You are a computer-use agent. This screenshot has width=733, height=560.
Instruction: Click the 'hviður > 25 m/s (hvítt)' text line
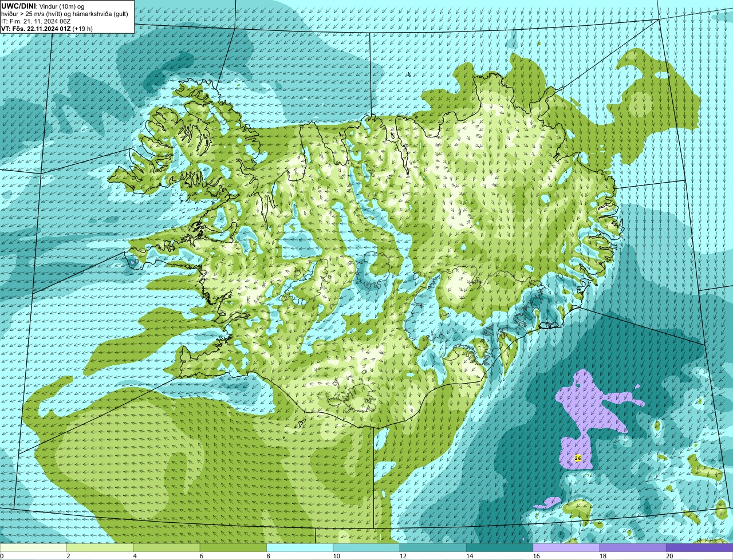(x=65, y=13)
